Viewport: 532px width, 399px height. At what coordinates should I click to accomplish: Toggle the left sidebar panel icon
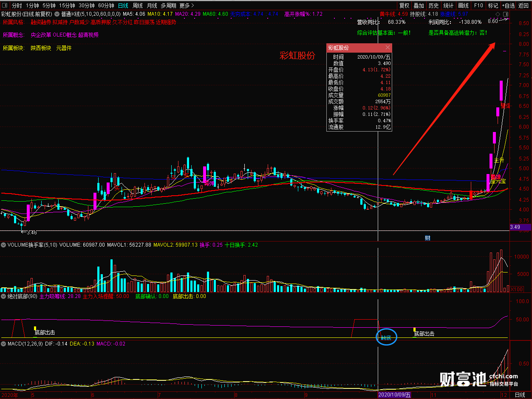(x=4, y=6)
